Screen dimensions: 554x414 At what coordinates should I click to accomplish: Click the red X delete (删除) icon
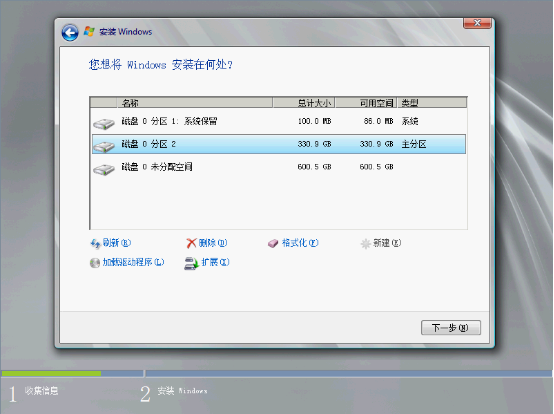[x=191, y=243]
